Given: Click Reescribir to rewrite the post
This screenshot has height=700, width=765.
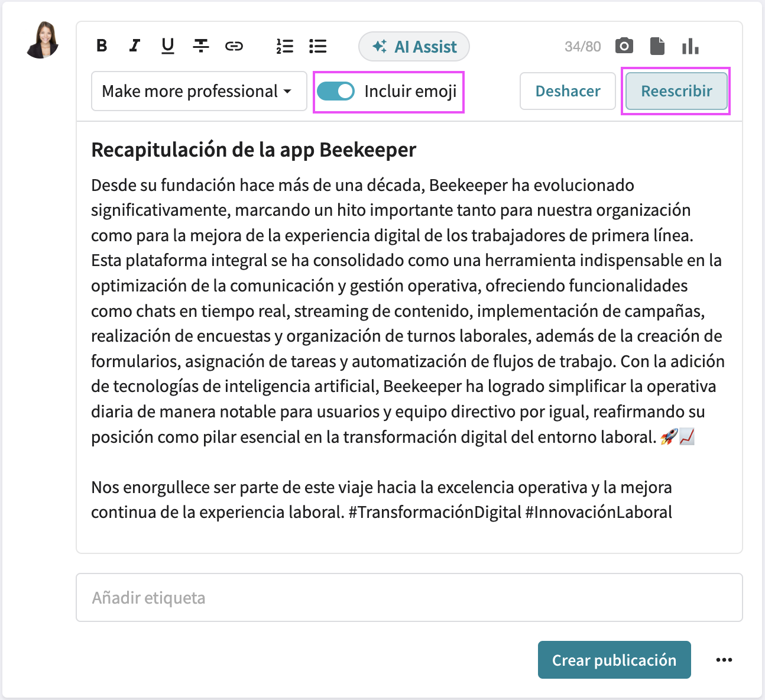Looking at the screenshot, I should tap(676, 91).
